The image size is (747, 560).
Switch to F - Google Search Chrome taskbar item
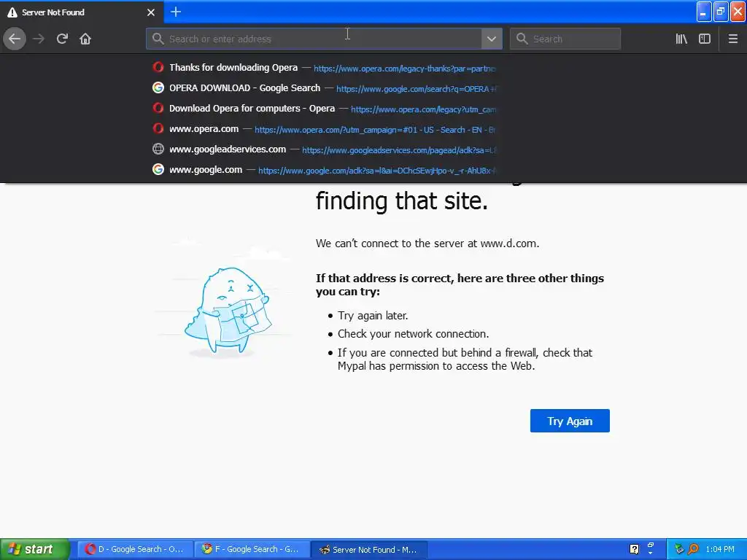(x=252, y=549)
